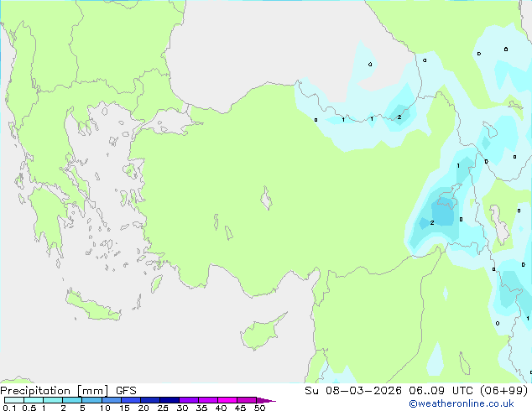This screenshot has width=532, height=411.
Task: Select the 40–45 mm magenta legend swatch
Action: pyautogui.click(x=227, y=400)
